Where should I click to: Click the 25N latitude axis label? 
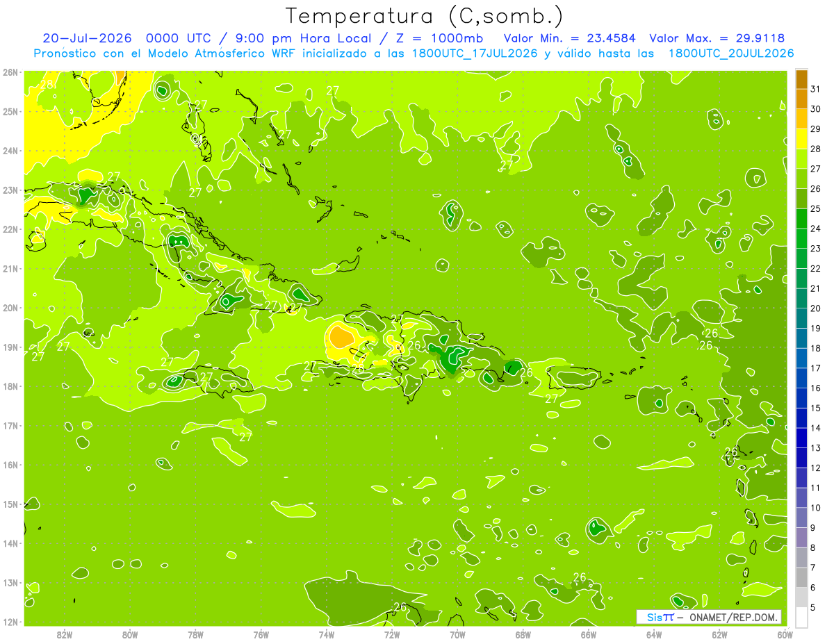(x=10, y=111)
